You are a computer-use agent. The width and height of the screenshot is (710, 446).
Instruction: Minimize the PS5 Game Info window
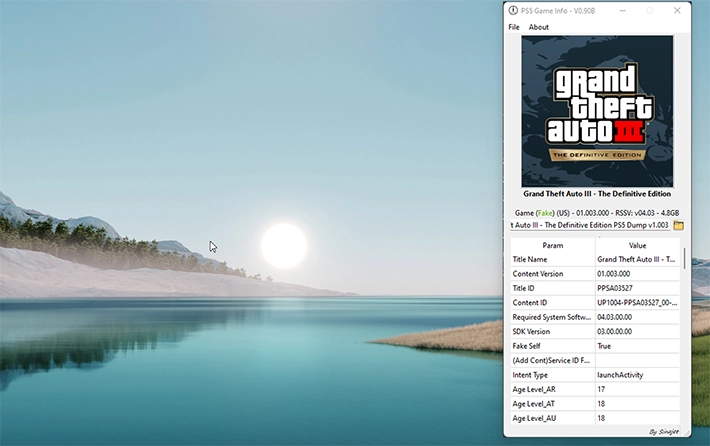(x=623, y=10)
